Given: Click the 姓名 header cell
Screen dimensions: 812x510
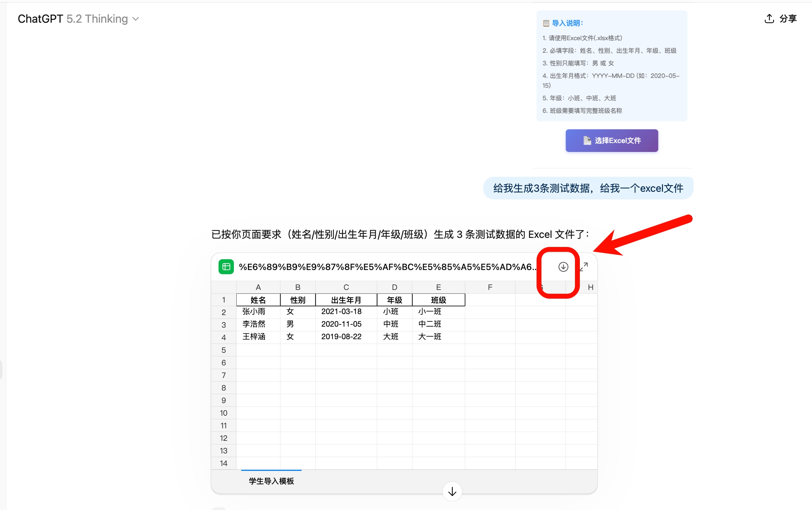Looking at the screenshot, I should [x=258, y=300].
